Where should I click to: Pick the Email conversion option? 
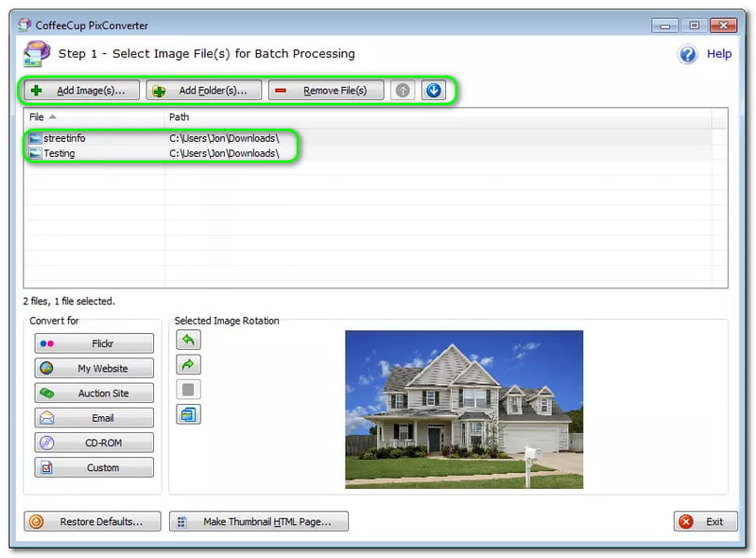pos(94,418)
